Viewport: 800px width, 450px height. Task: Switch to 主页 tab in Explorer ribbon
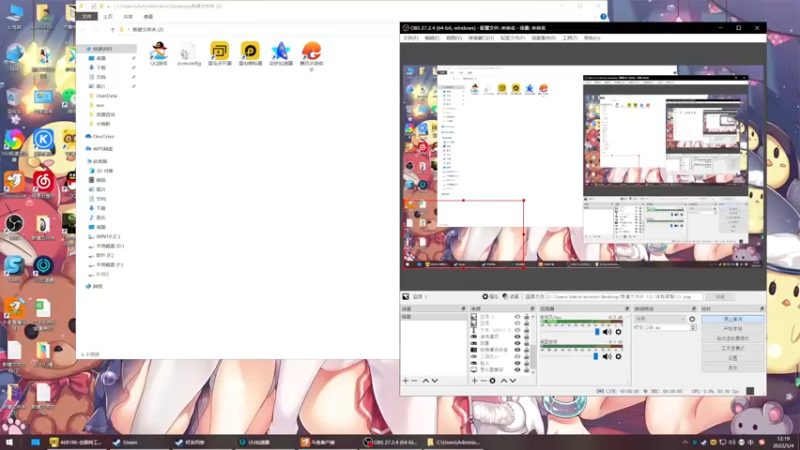pyautogui.click(x=108, y=17)
